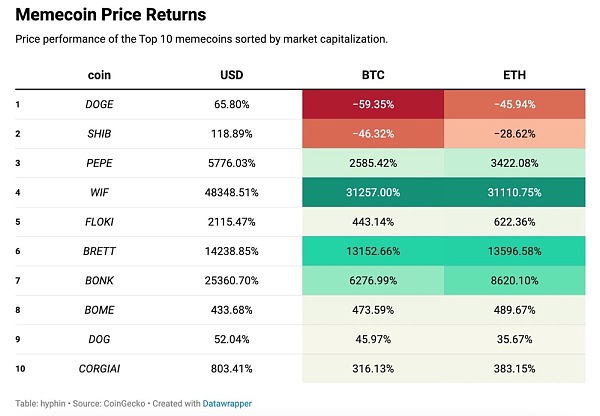600x416 pixels.
Task: Click the BONK ETH value 8620.10%
Action: click(x=516, y=278)
